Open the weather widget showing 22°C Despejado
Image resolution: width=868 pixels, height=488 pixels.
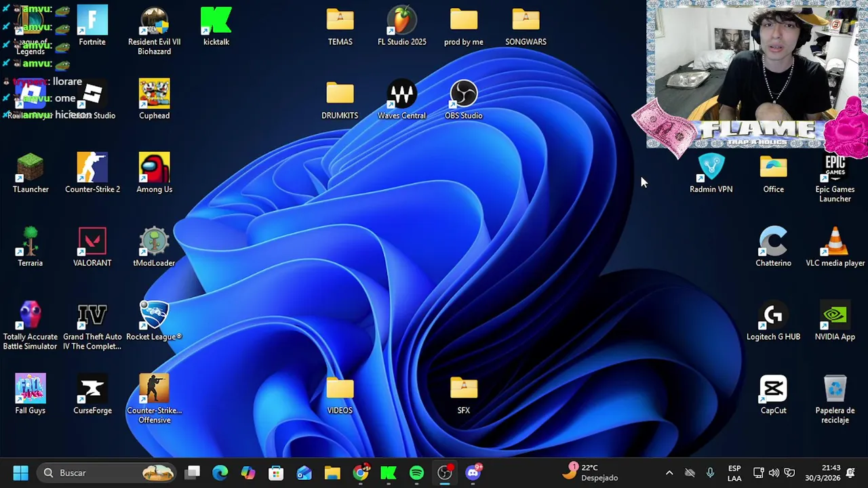pos(591,472)
